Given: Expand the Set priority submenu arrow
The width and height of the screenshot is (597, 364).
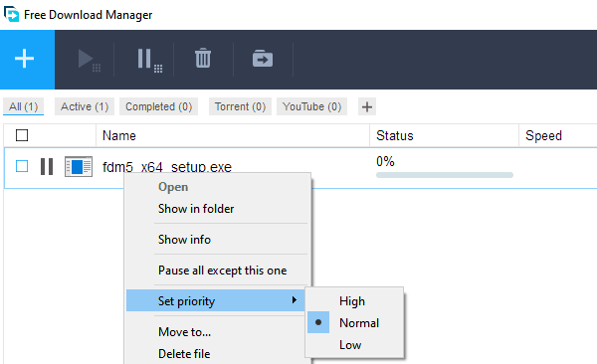Looking at the screenshot, I should pos(294,300).
